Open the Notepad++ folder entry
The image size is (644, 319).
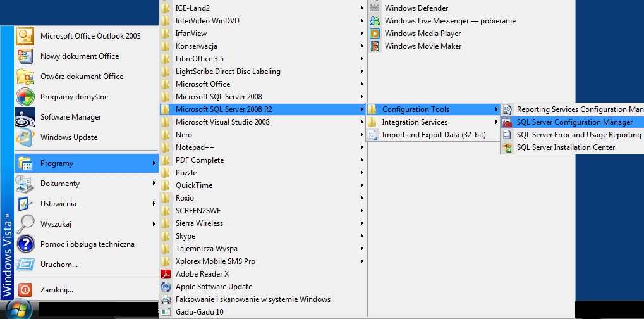[x=263, y=147]
